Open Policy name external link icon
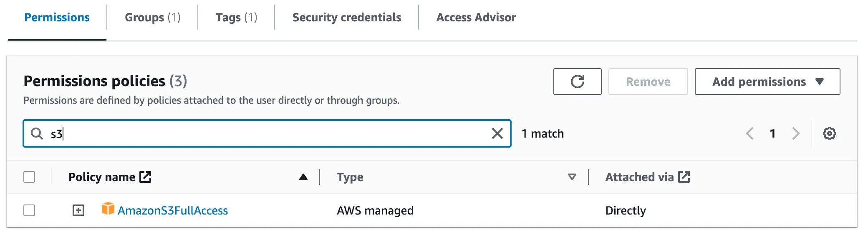Viewport: 868px width, 230px height. [x=145, y=177]
